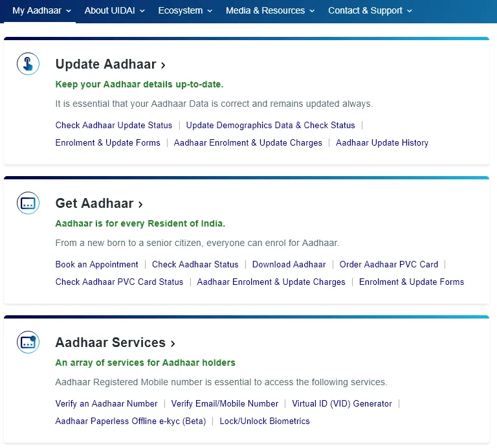Select Aadhaar Paperless Offline e-kyc (Beta) link

[x=131, y=421]
